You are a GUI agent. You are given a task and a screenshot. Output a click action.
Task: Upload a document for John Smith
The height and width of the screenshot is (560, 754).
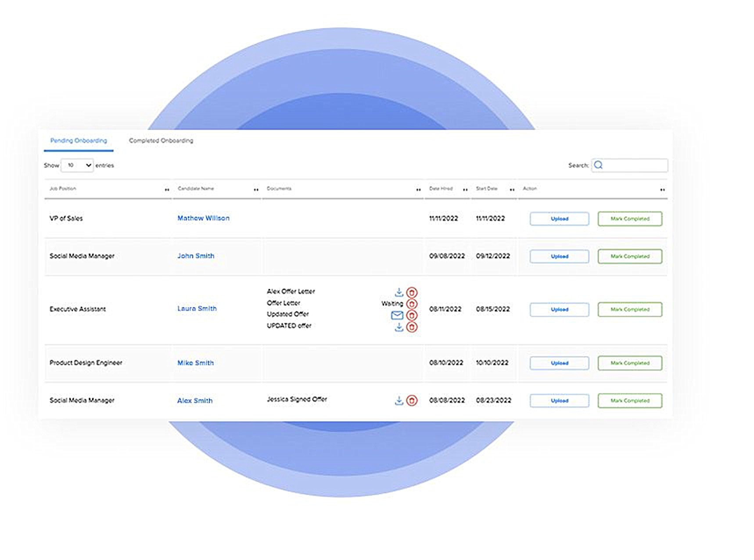tap(560, 256)
